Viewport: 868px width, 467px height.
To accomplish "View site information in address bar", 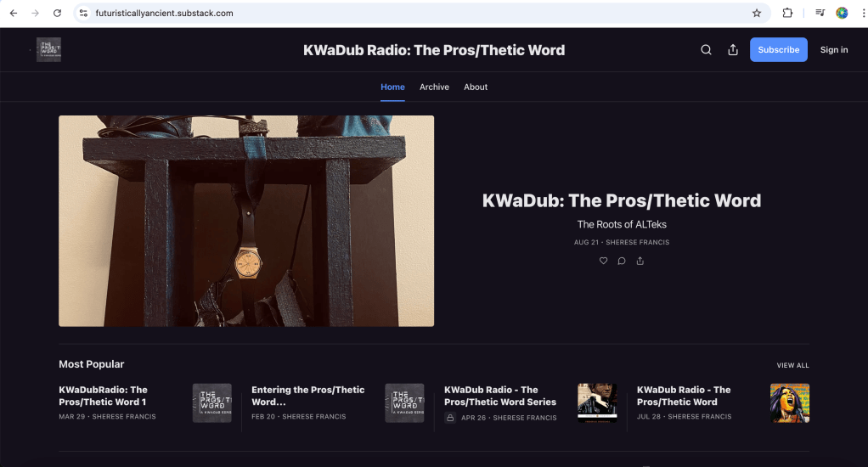I will (83, 14).
